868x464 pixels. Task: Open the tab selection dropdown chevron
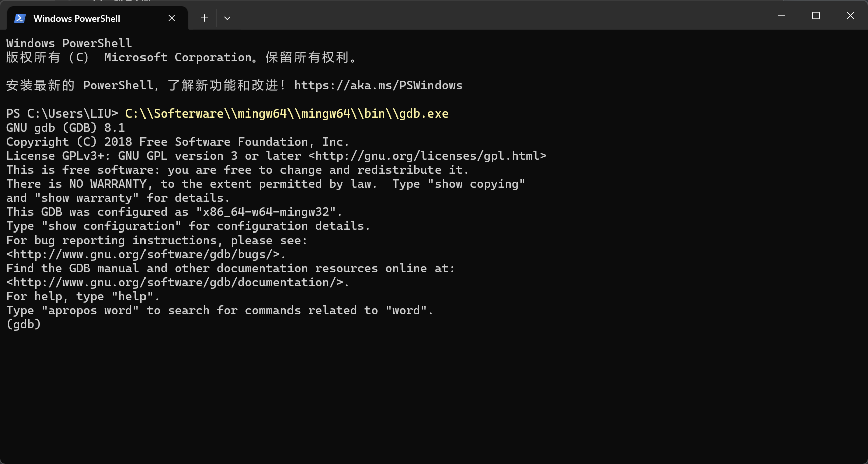227,18
